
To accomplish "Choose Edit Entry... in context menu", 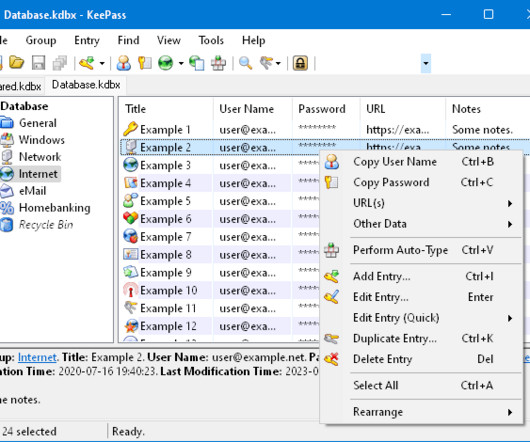I will coord(421,297).
